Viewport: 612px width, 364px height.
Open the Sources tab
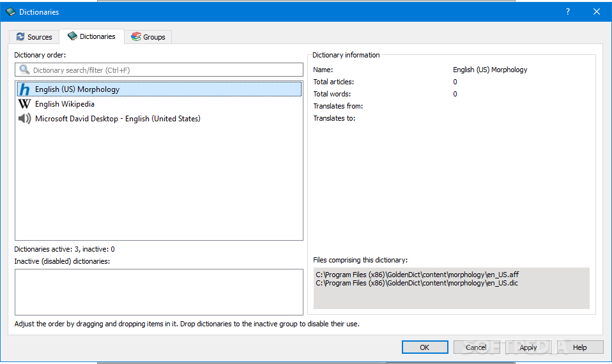[34, 36]
